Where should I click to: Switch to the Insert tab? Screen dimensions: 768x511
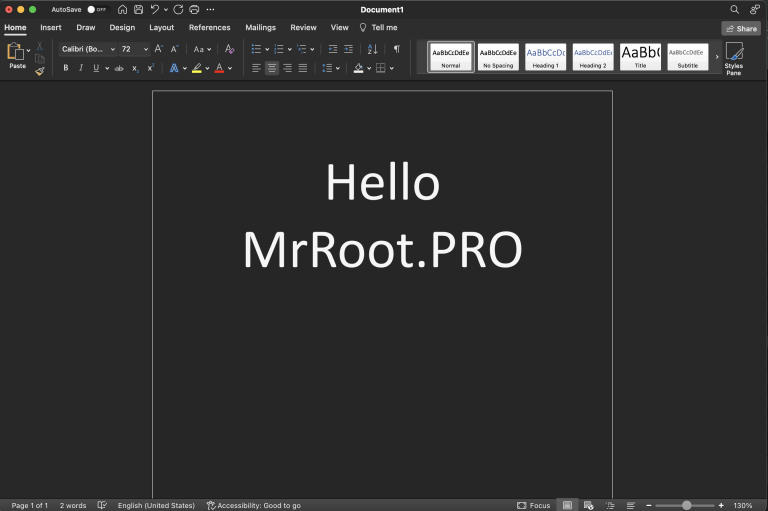(50, 28)
